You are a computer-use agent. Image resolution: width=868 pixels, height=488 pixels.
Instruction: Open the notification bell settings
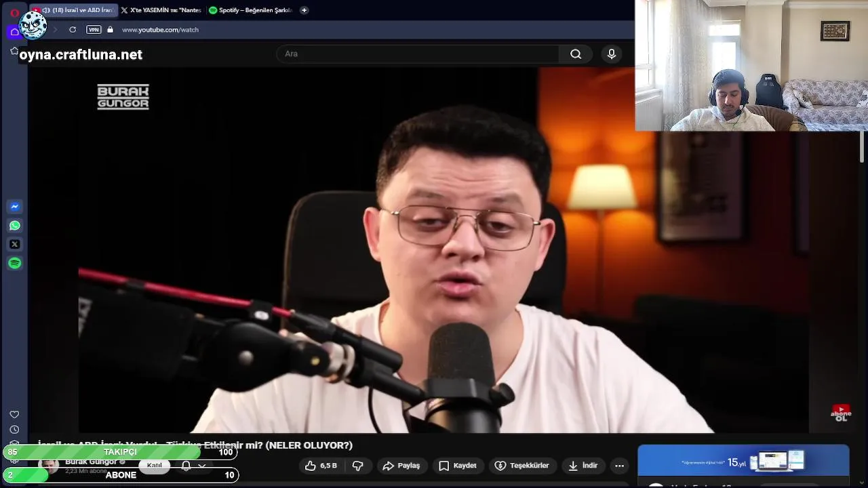point(186,466)
